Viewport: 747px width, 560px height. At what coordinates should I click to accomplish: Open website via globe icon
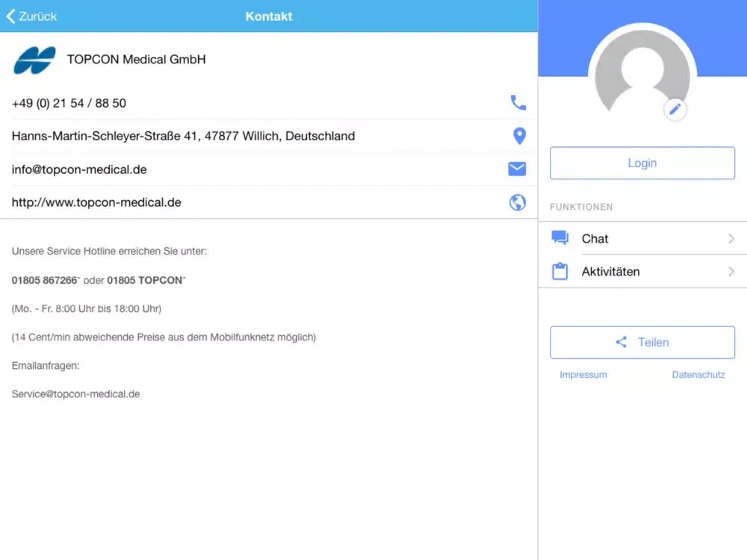pyautogui.click(x=518, y=202)
